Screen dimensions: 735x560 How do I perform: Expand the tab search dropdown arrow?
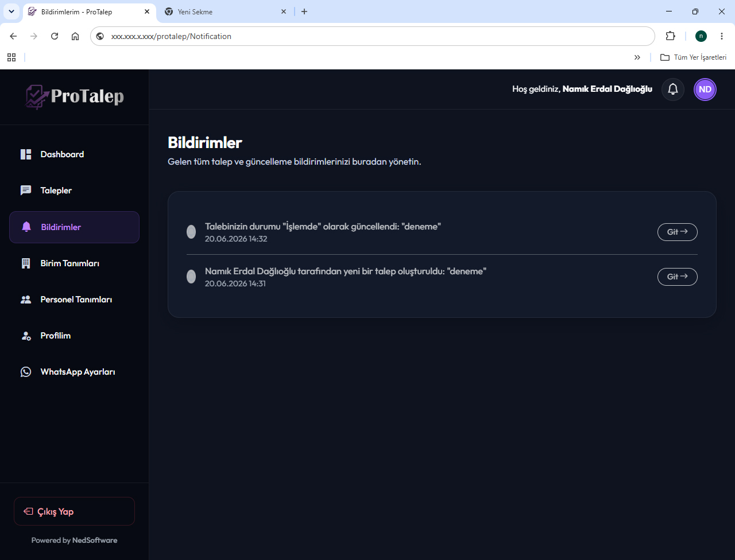(x=11, y=11)
